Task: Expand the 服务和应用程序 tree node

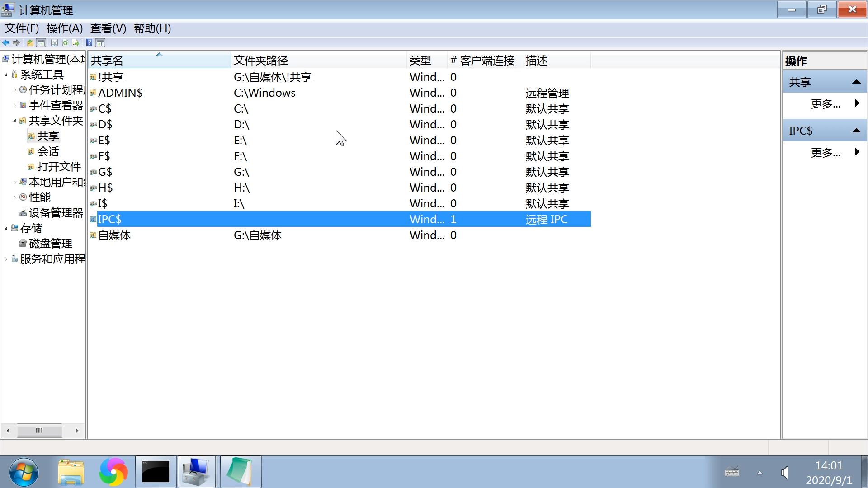Action: (x=6, y=259)
